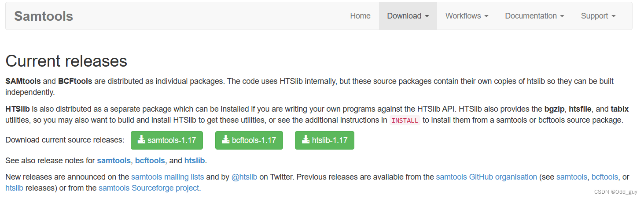Expand the Download dropdown menu
The width and height of the screenshot is (644, 199).
(408, 16)
